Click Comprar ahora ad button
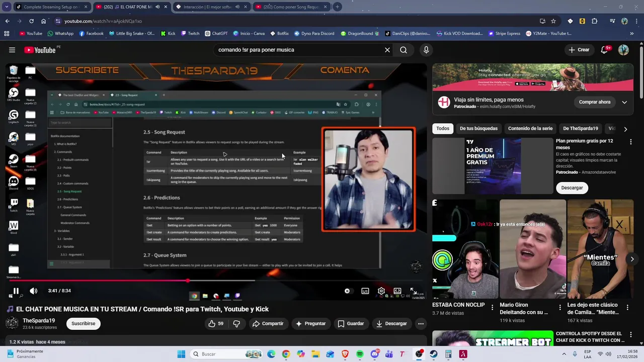 click(x=595, y=102)
